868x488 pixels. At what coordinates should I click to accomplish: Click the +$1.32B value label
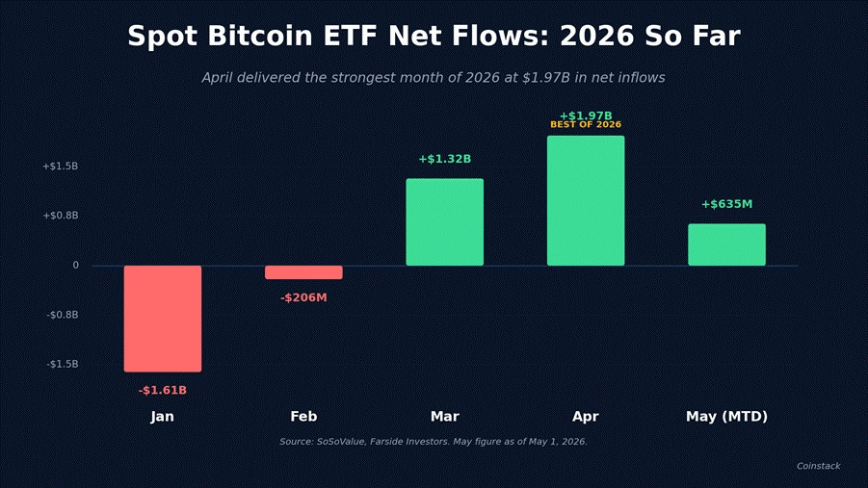pyautogui.click(x=444, y=159)
